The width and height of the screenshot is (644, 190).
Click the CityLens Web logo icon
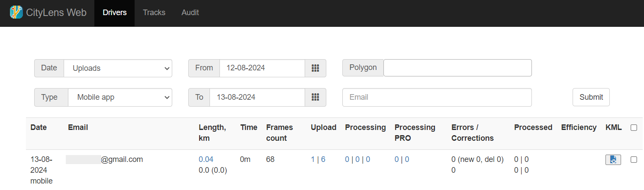tap(16, 13)
